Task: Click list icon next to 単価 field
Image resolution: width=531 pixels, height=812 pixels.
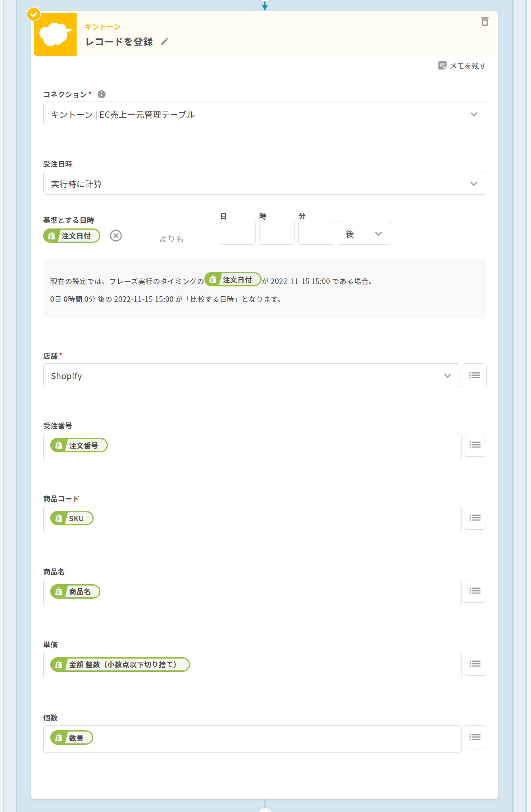Action: pos(474,664)
